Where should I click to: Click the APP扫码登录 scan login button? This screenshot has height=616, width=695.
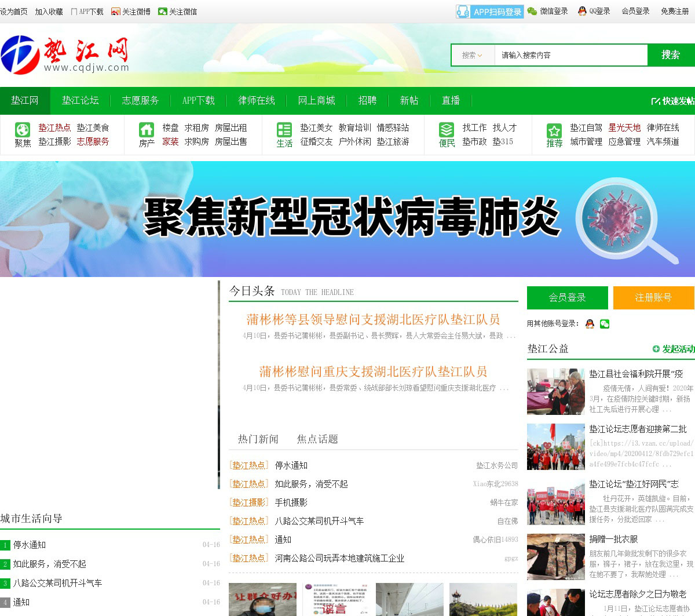click(489, 12)
